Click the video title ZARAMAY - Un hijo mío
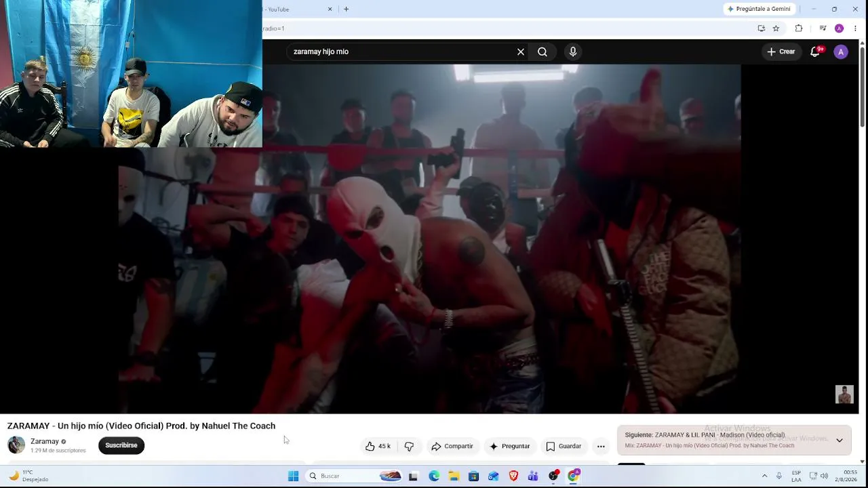This screenshot has width=868, height=488. (141, 426)
